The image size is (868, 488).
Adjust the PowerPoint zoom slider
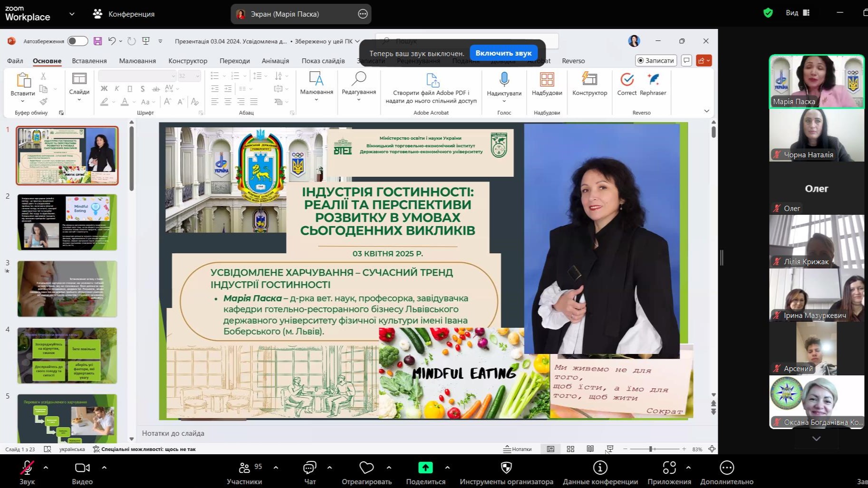point(651,449)
